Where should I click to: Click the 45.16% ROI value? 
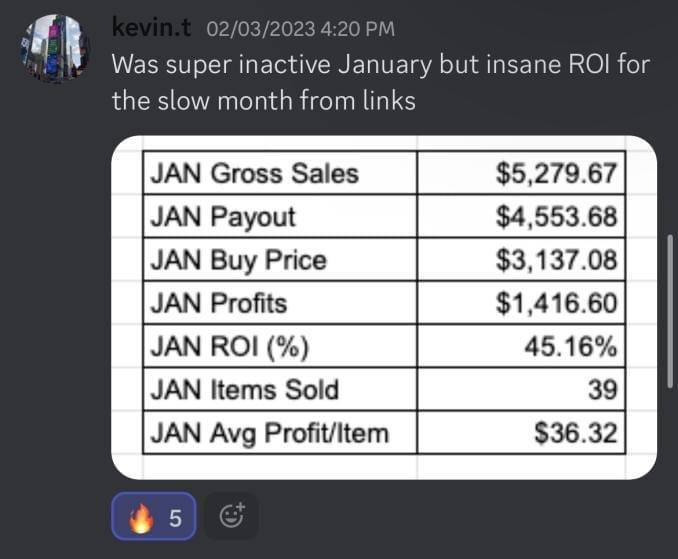point(571,347)
